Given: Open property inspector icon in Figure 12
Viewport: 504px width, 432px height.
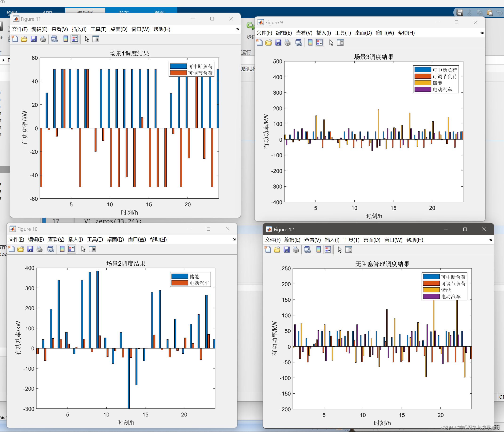Looking at the screenshot, I should tap(349, 250).
